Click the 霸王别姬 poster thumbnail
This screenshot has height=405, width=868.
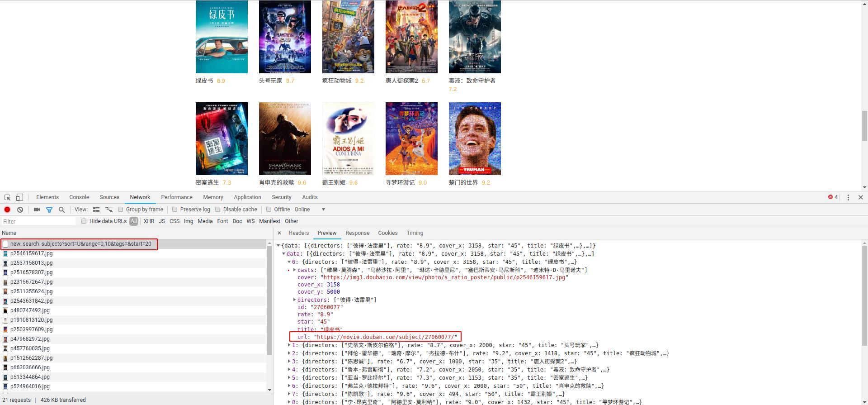coord(348,138)
